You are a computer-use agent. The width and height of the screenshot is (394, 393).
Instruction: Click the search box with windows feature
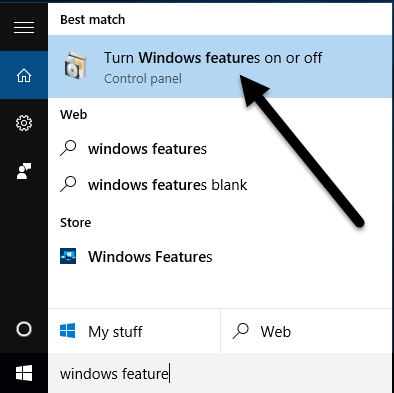(x=220, y=373)
